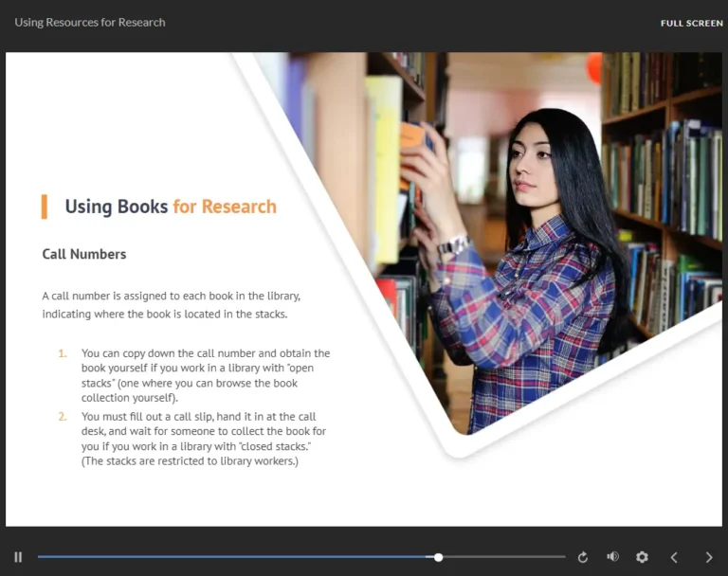Image resolution: width=728 pixels, height=576 pixels.
Task: Click the 'Call Numbers' subheading
Action: coord(84,254)
